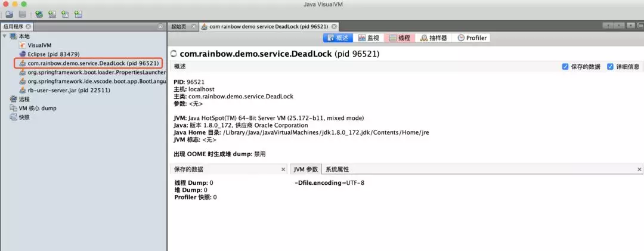The image size is (644, 251).
Task: Click the 主机: localhost line
Action: click(194, 89)
